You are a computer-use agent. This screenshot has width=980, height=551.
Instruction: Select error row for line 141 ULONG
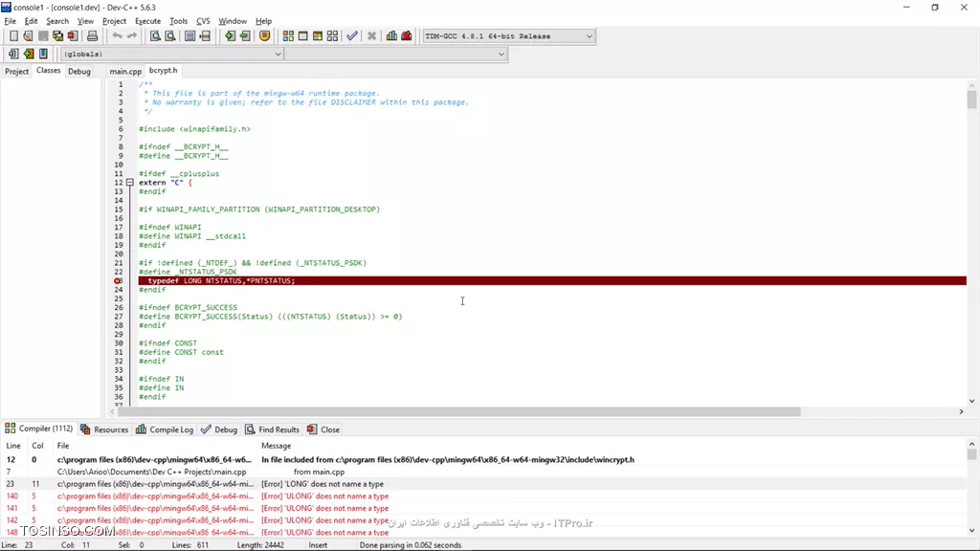pos(483,508)
